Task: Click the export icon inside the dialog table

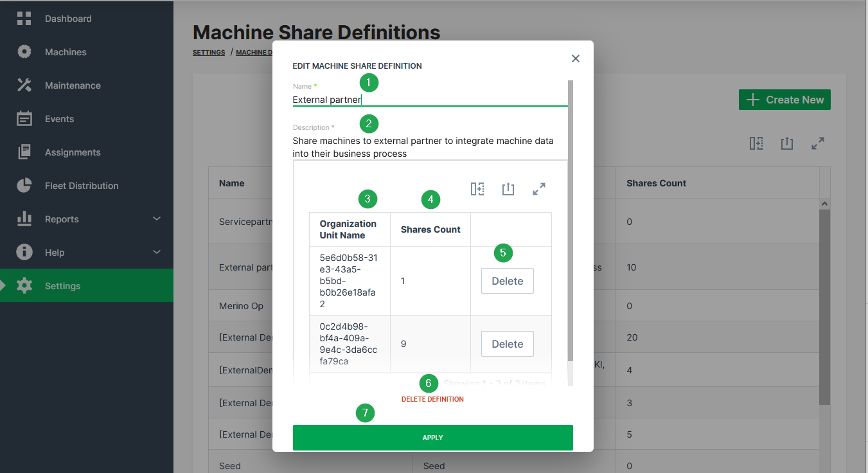Action: point(508,189)
